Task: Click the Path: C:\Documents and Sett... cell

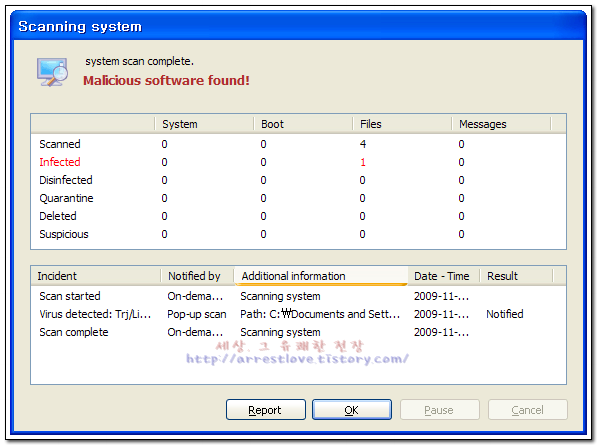Action: point(320,314)
